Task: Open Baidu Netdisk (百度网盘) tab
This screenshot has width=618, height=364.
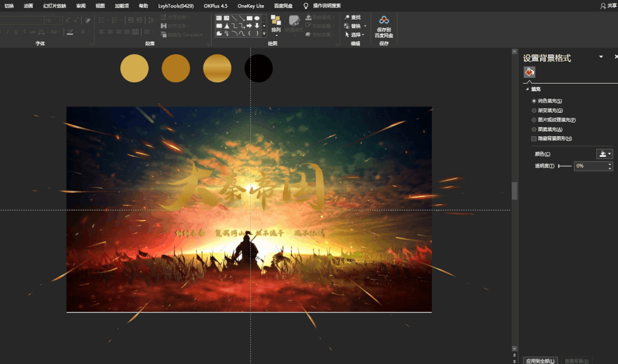Action: [284, 6]
